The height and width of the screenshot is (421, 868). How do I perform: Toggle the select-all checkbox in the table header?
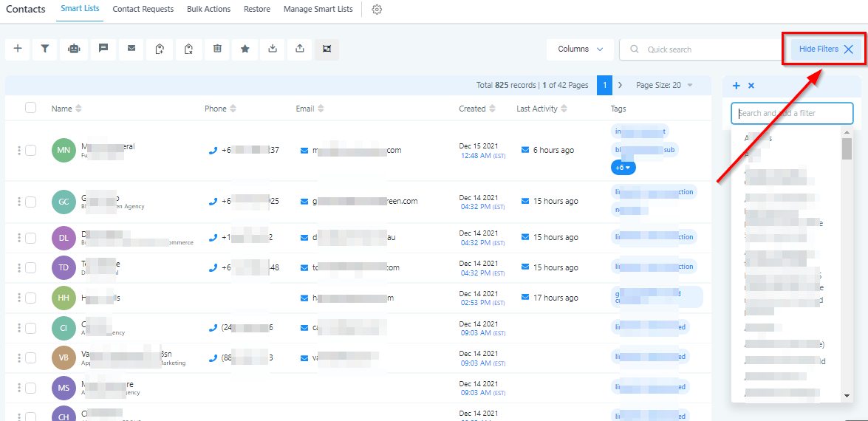[30, 108]
